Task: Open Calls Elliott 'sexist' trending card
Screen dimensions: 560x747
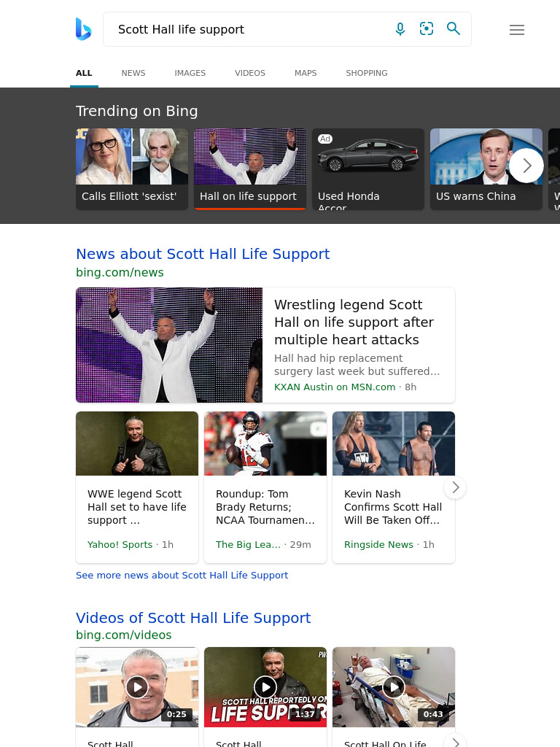Action: (x=132, y=169)
